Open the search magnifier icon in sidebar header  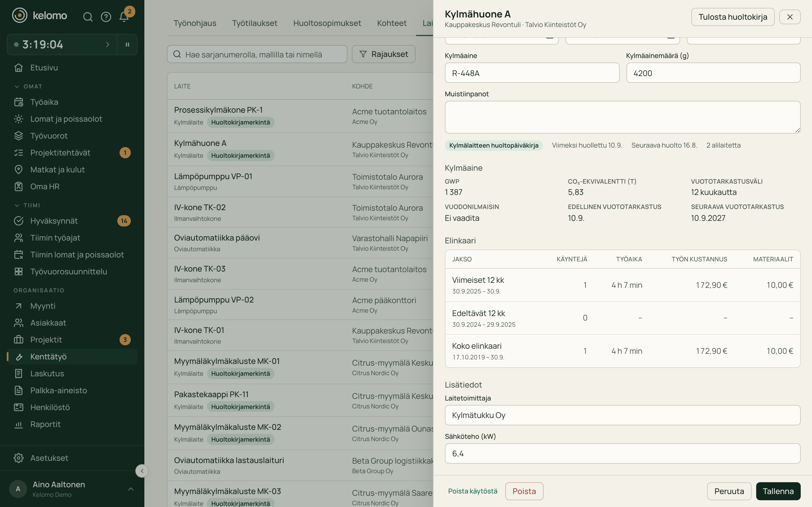point(88,17)
